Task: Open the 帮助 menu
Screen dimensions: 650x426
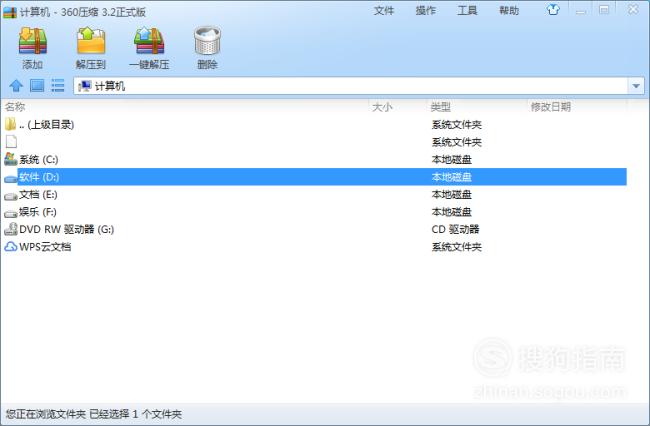Action: pos(509,10)
